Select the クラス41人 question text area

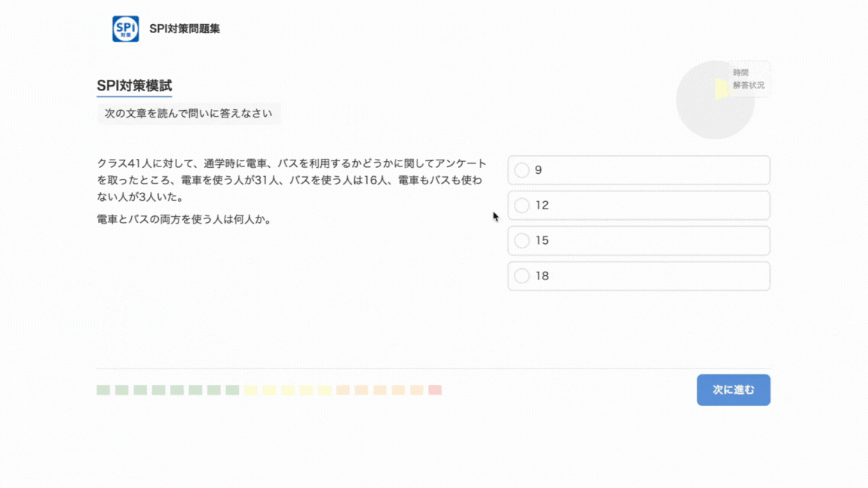(292, 180)
